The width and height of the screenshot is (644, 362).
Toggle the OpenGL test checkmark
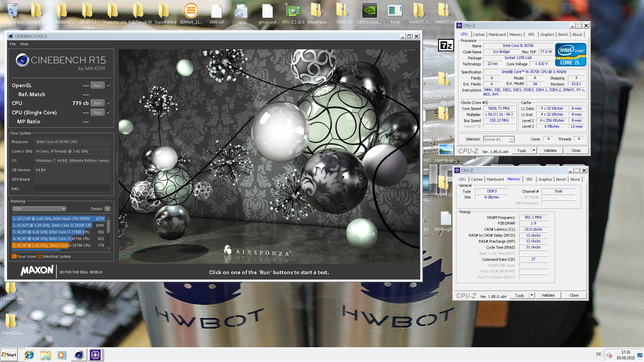pos(109,85)
